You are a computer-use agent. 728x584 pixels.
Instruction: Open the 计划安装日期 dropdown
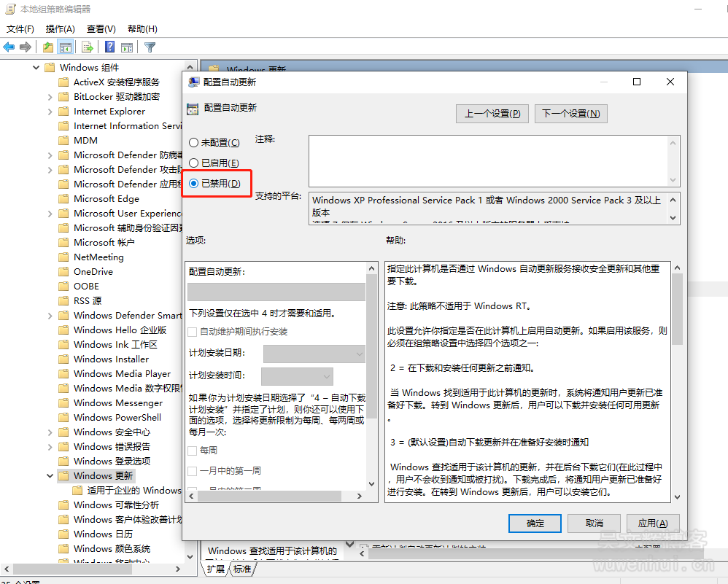click(x=314, y=354)
